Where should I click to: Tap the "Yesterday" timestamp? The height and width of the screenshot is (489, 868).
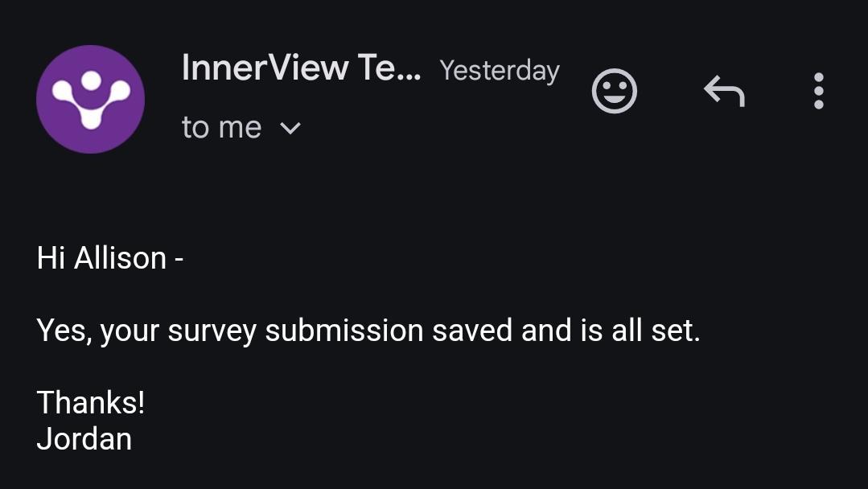click(500, 71)
